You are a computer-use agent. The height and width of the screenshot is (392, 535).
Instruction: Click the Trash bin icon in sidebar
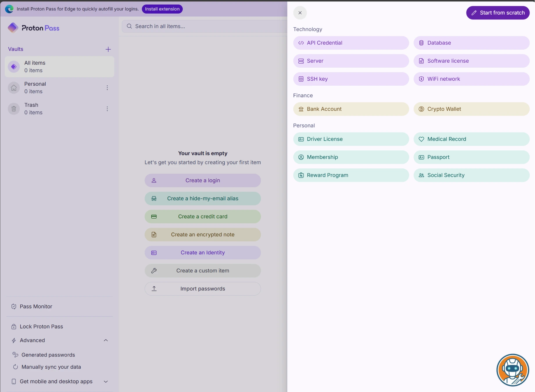pos(14,109)
